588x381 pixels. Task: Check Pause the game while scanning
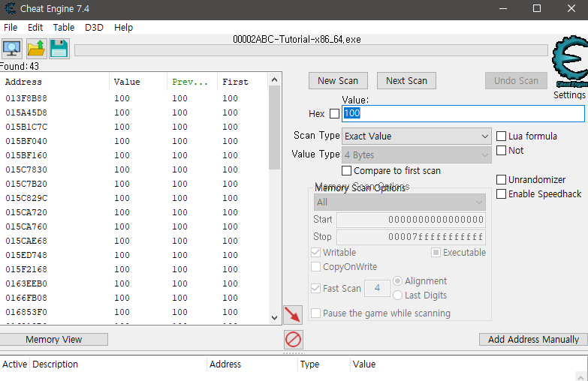coord(315,313)
